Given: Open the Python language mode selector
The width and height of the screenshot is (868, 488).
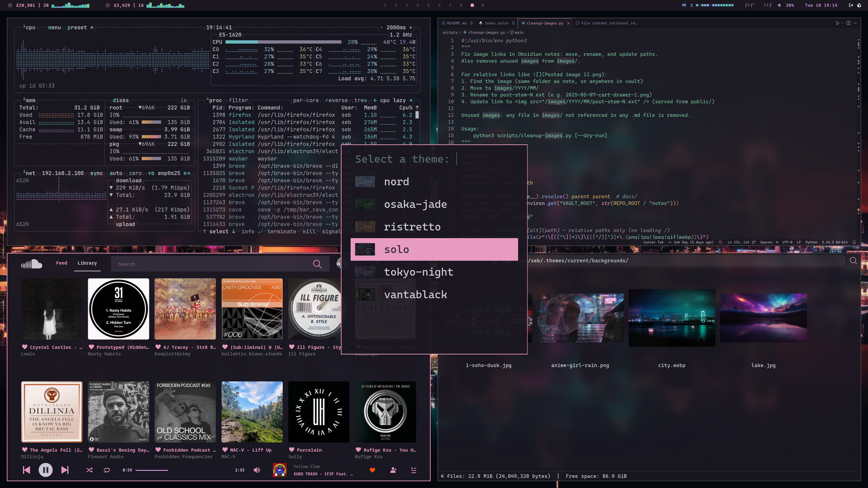Looking at the screenshot, I should point(811,242).
